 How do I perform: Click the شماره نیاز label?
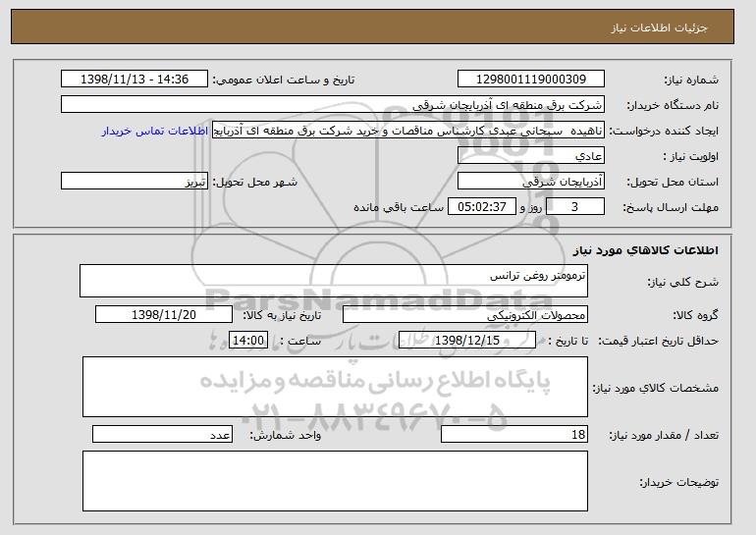[691, 80]
